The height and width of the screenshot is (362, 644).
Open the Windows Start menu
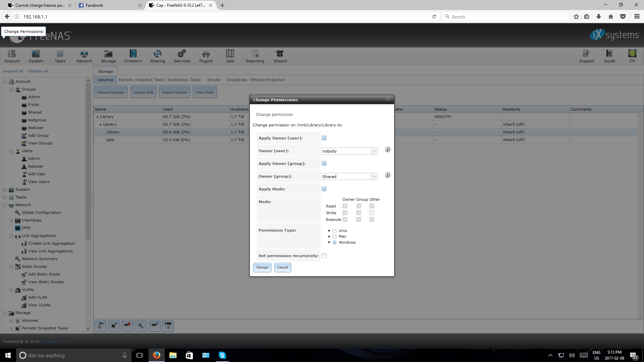click(x=8, y=355)
